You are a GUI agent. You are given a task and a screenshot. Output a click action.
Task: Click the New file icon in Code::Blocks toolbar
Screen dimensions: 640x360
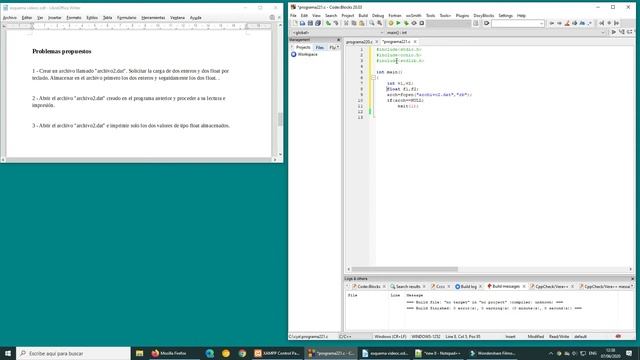pyautogui.click(x=295, y=23)
